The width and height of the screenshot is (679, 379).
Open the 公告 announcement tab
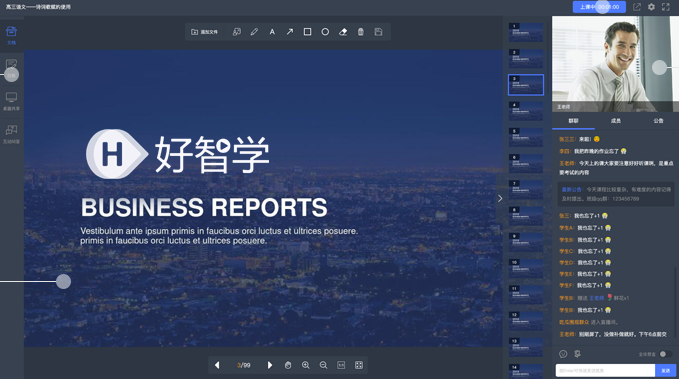658,121
